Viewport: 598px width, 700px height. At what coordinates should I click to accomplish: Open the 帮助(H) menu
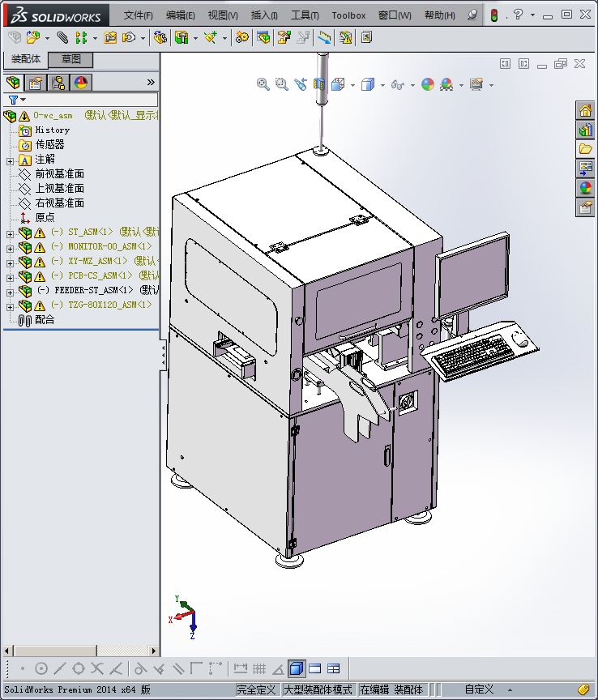440,15
